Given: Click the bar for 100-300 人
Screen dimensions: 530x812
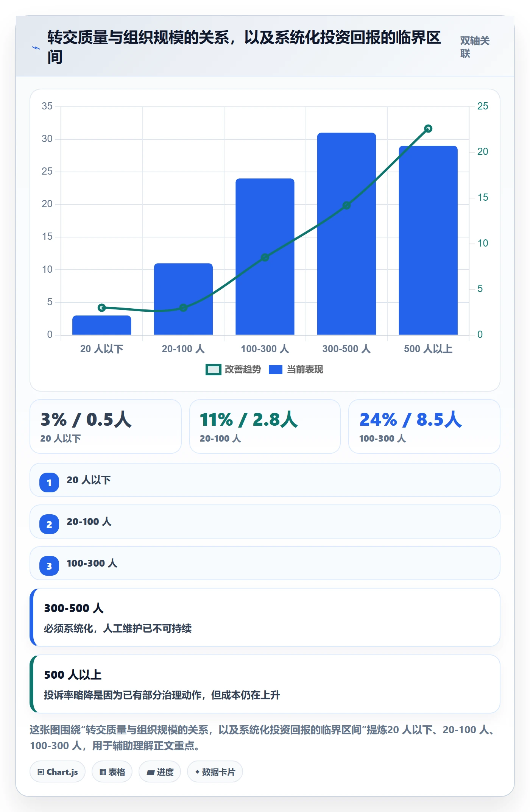Looking at the screenshot, I should (265, 256).
